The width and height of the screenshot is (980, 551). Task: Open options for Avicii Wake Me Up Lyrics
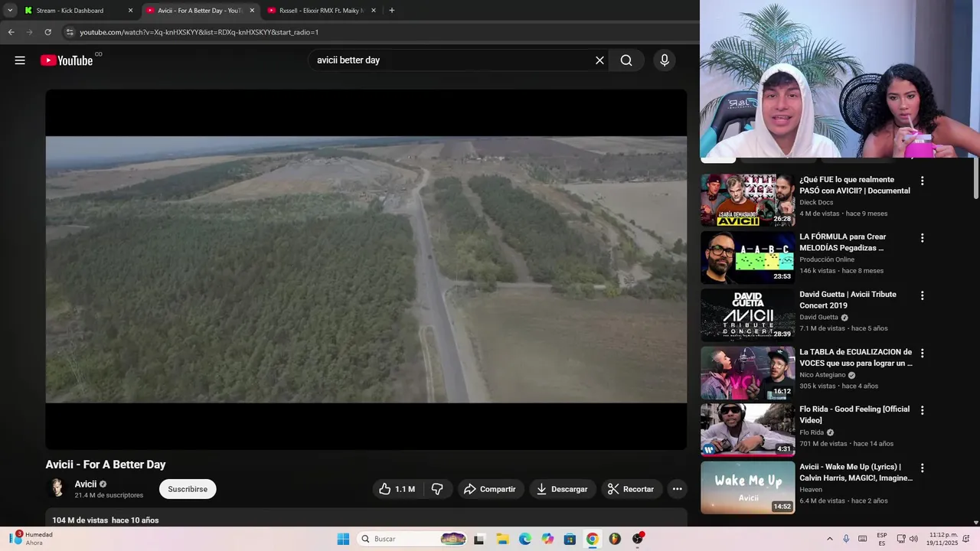[x=922, y=468]
